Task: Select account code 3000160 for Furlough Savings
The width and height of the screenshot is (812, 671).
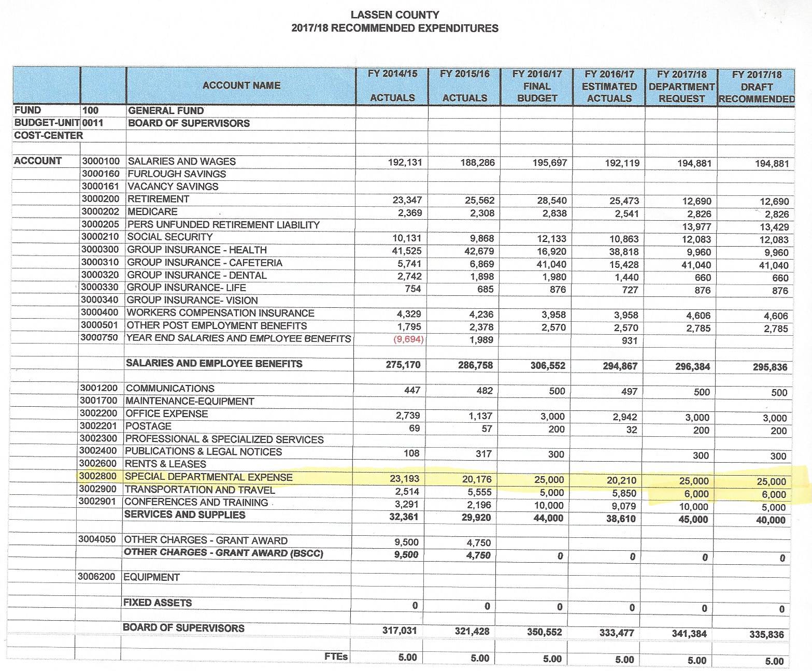Action: click(101, 174)
